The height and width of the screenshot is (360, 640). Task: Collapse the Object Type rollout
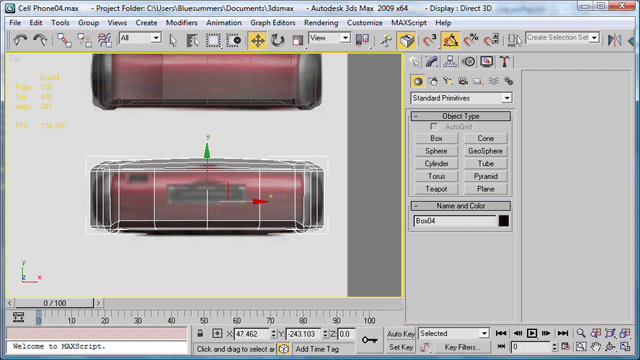pos(460,116)
